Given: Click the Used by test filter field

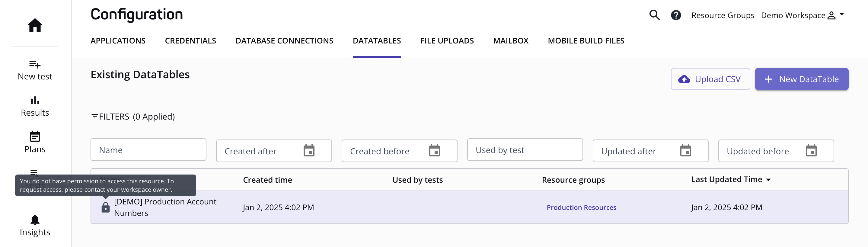Looking at the screenshot, I should (x=525, y=150).
